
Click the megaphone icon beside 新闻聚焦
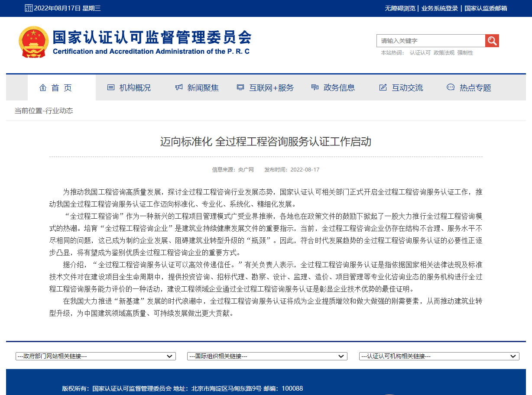pos(179,87)
